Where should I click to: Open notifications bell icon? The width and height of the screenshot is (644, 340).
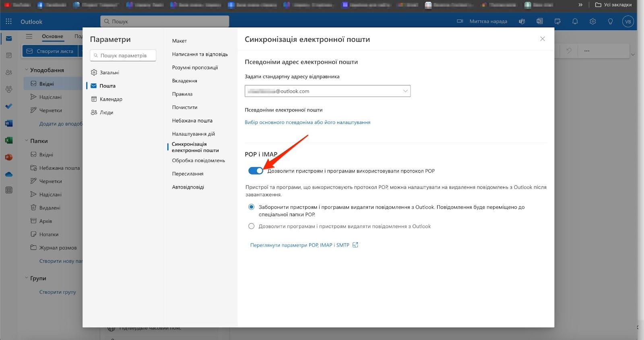point(575,21)
